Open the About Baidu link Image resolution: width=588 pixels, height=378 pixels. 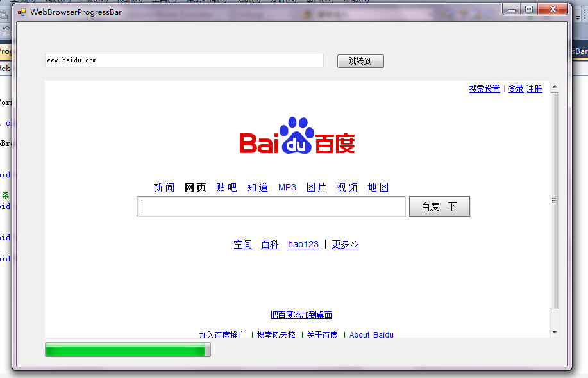click(372, 334)
